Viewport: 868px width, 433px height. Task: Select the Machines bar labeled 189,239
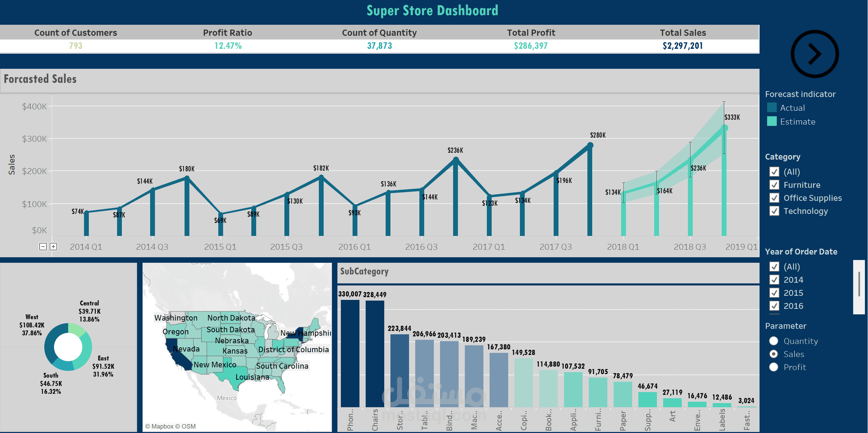[x=474, y=376]
